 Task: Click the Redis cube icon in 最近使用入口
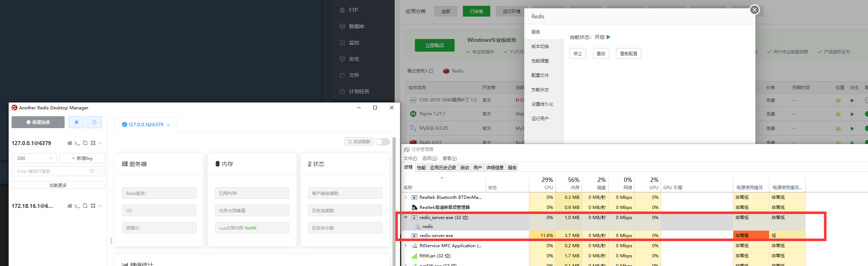[x=446, y=71]
